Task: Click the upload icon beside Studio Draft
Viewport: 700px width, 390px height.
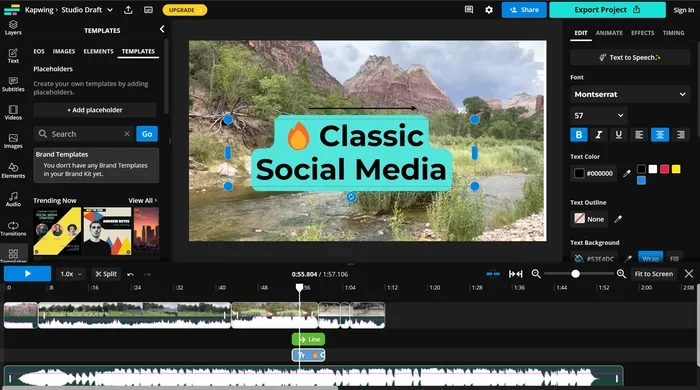Action: (128, 10)
